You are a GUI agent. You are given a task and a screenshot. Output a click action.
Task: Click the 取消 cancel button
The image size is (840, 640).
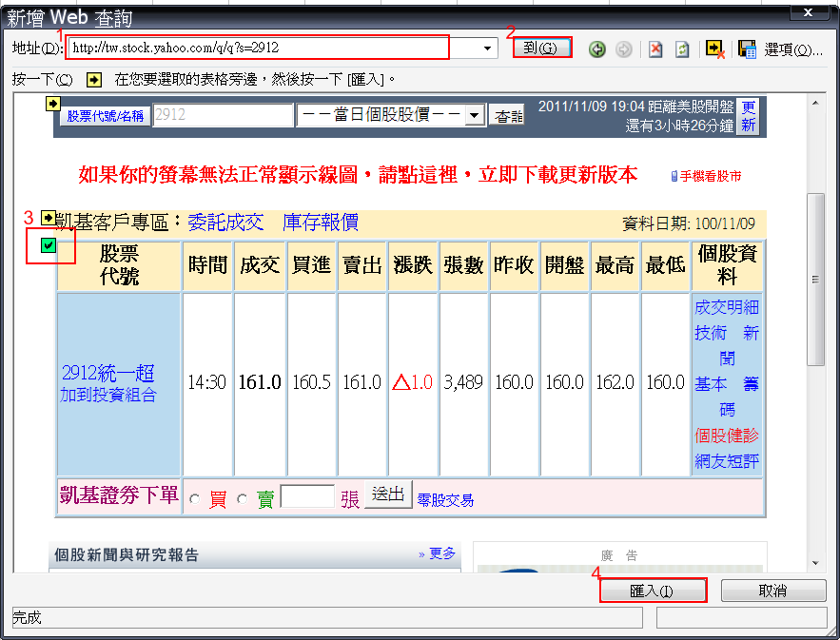click(x=773, y=591)
